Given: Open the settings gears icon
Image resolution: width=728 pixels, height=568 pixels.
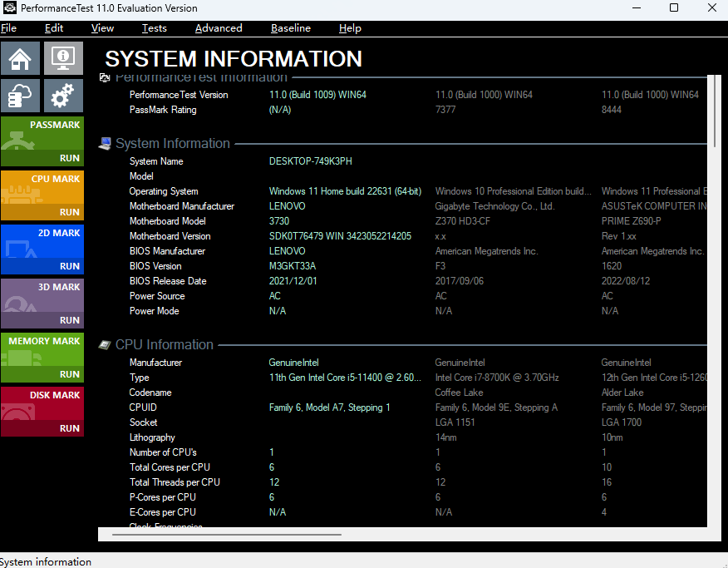Looking at the screenshot, I should tap(64, 96).
